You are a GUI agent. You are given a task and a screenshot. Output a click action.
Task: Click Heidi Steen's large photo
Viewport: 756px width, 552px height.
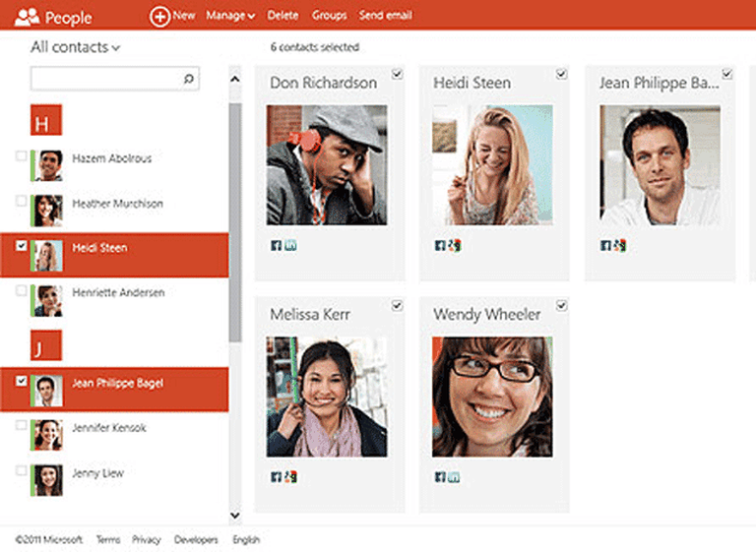tap(492, 165)
